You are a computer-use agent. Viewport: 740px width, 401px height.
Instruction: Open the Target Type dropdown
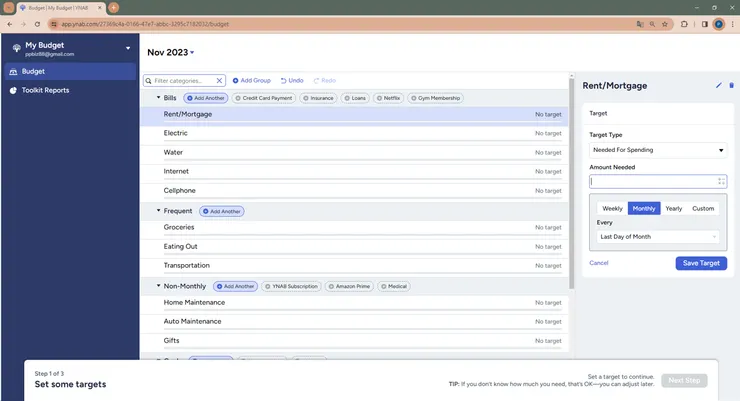coord(658,150)
